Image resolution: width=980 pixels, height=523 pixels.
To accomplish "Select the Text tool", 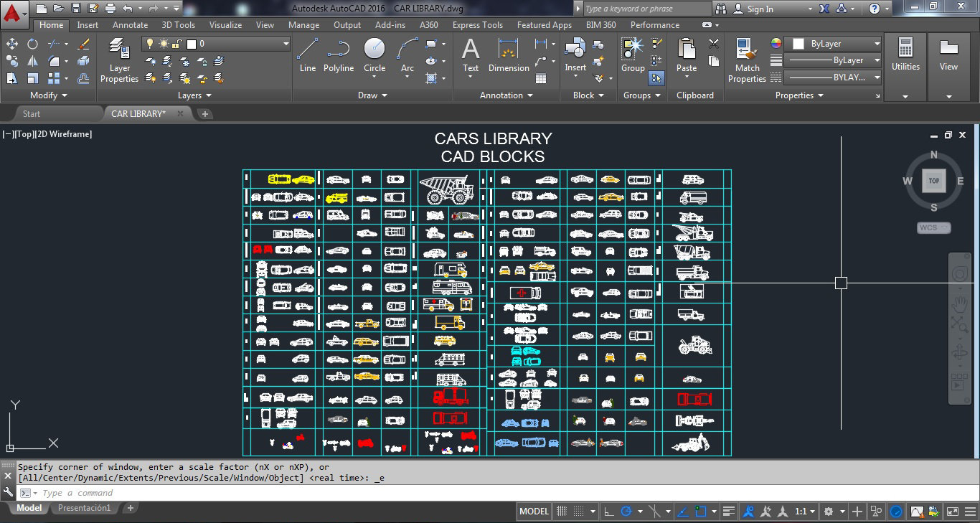I will [470, 54].
